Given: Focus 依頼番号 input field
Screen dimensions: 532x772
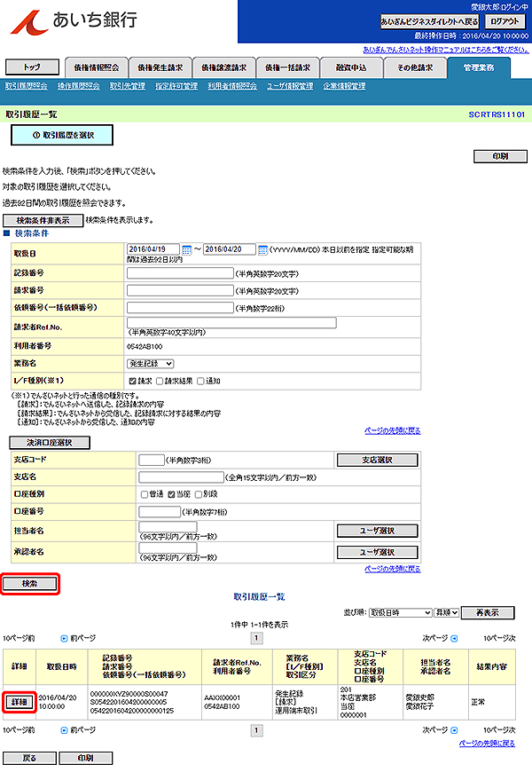Looking at the screenshot, I should [x=180, y=308].
